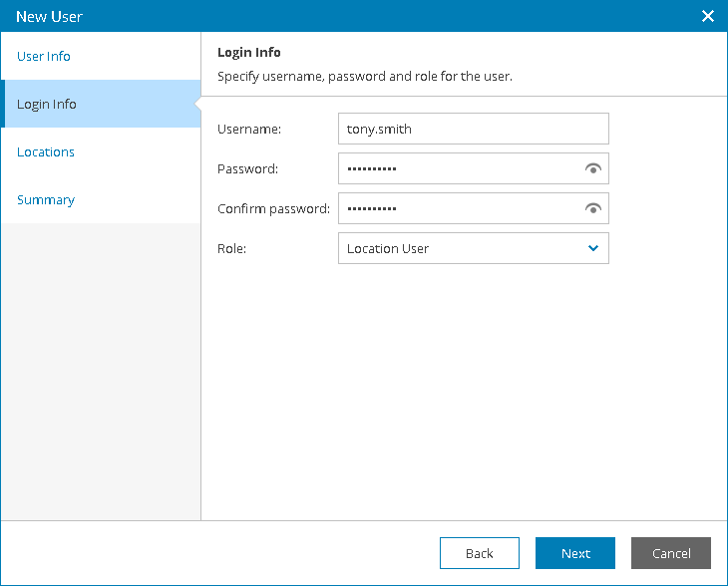Click the bold Login Info heading

click(x=249, y=52)
